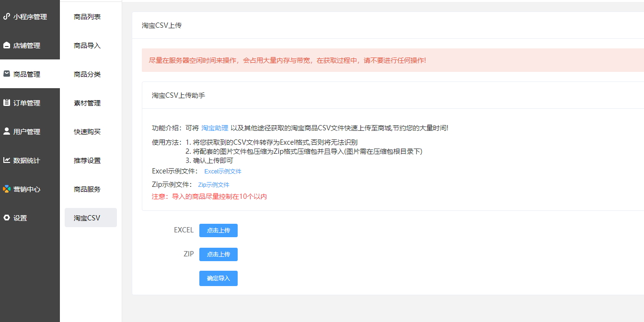Follow the 淘宝助理 link
The height and width of the screenshot is (322, 644).
click(215, 128)
